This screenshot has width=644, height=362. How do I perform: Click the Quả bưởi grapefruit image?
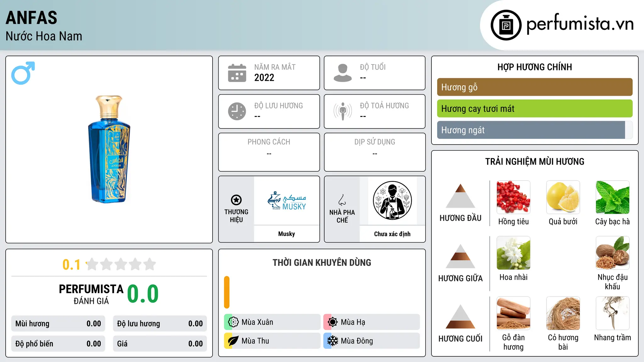[x=563, y=197]
